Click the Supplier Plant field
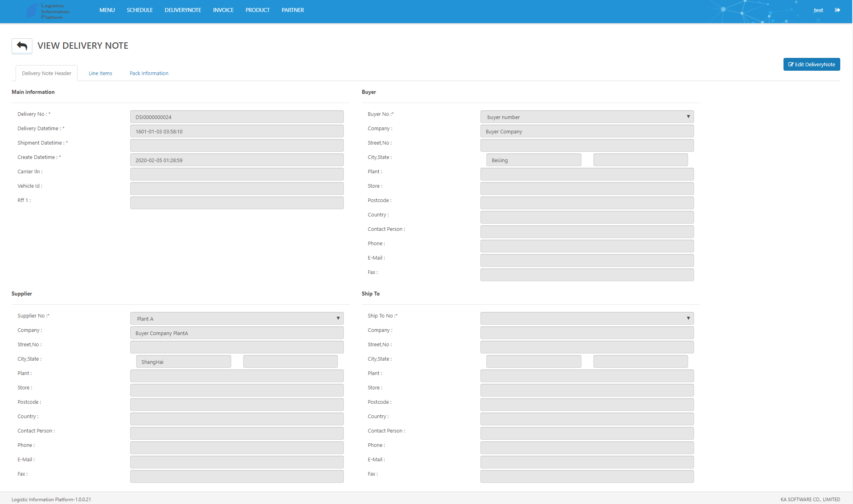853x504 pixels. [x=237, y=376]
